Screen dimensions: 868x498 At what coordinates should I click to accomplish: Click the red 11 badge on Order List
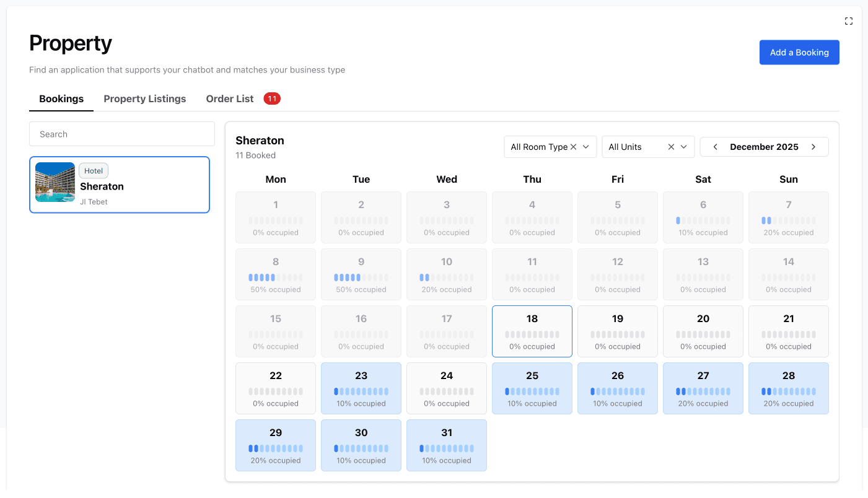(271, 98)
